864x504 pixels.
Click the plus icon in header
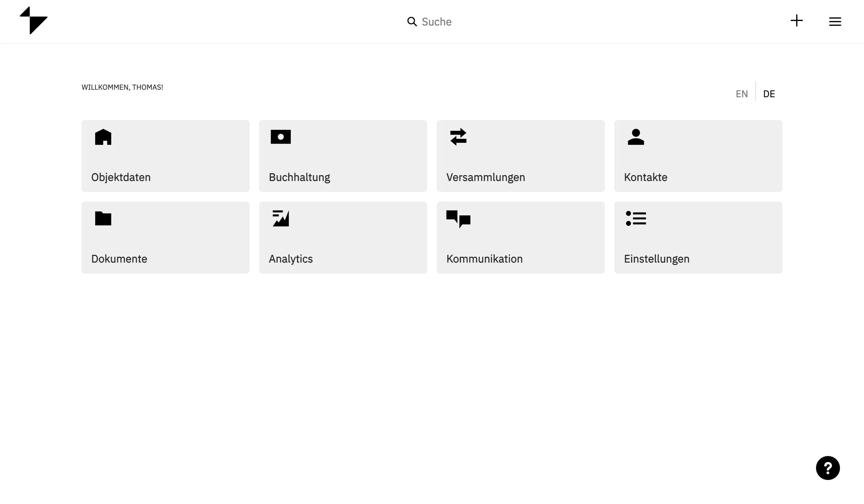[797, 21]
